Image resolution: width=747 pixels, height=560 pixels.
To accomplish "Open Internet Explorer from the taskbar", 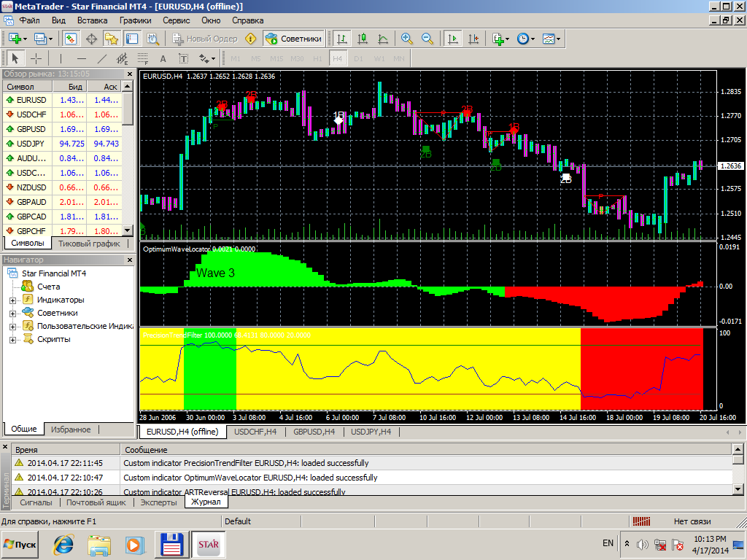I will tap(64, 544).
